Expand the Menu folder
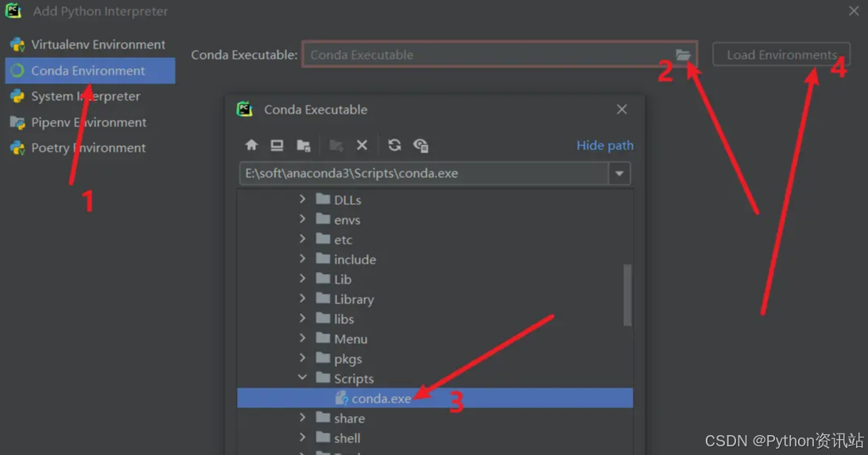 point(302,338)
